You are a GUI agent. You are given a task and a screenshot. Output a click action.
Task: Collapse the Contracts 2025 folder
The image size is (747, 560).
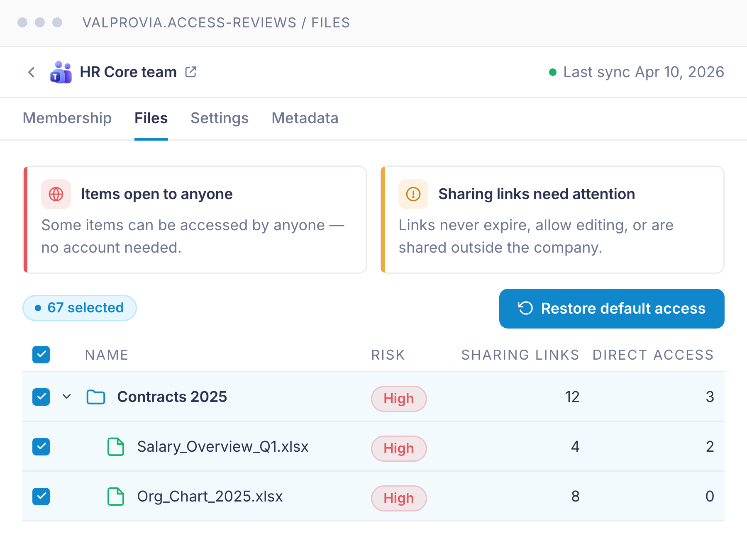tap(66, 397)
